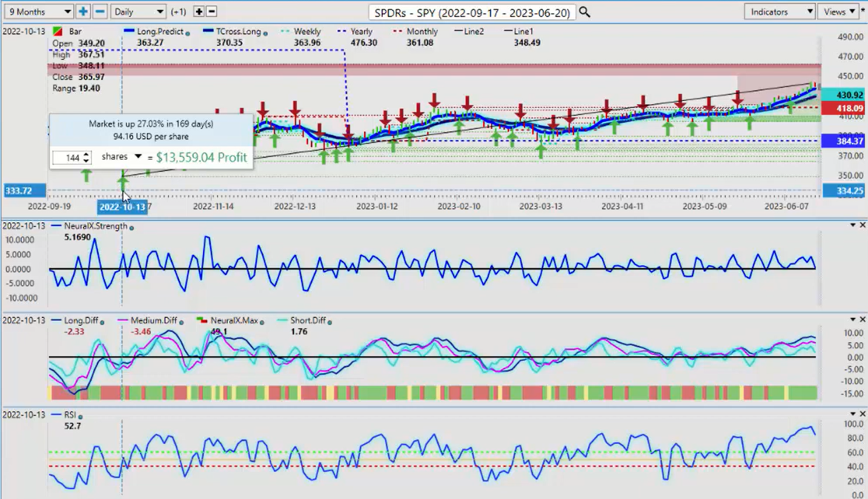The height and width of the screenshot is (499, 868).
Task: Click the Line2 legend label
Action: click(473, 31)
